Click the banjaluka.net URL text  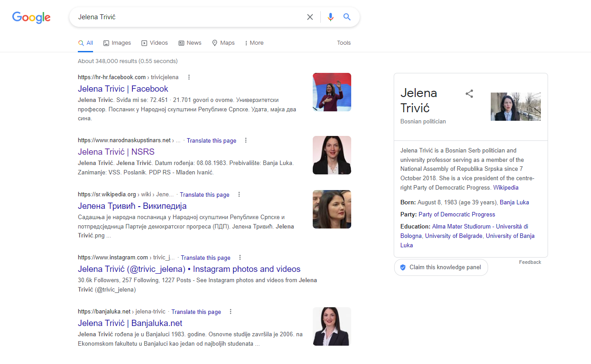(x=104, y=312)
